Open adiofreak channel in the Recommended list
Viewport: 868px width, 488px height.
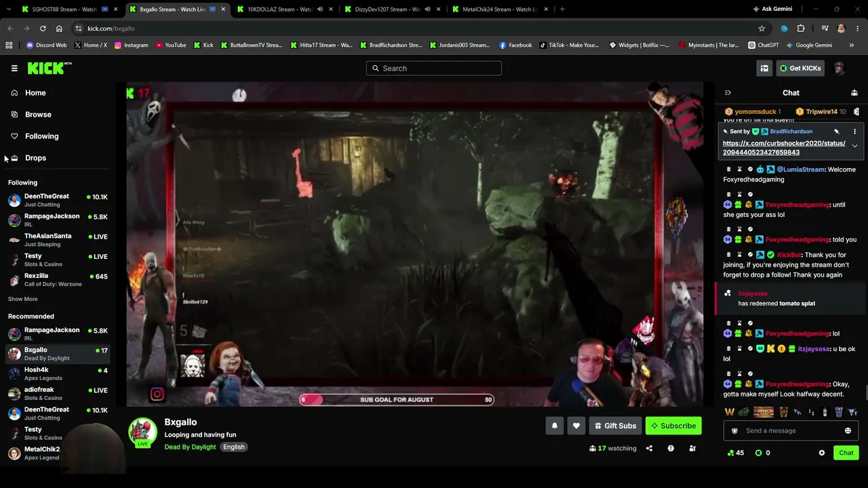(58, 393)
